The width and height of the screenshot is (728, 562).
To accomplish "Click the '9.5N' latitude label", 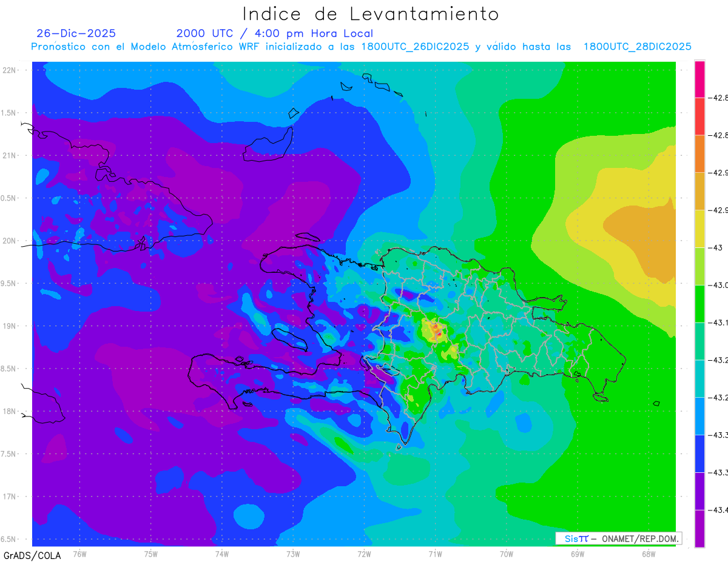I will tap(9, 284).
